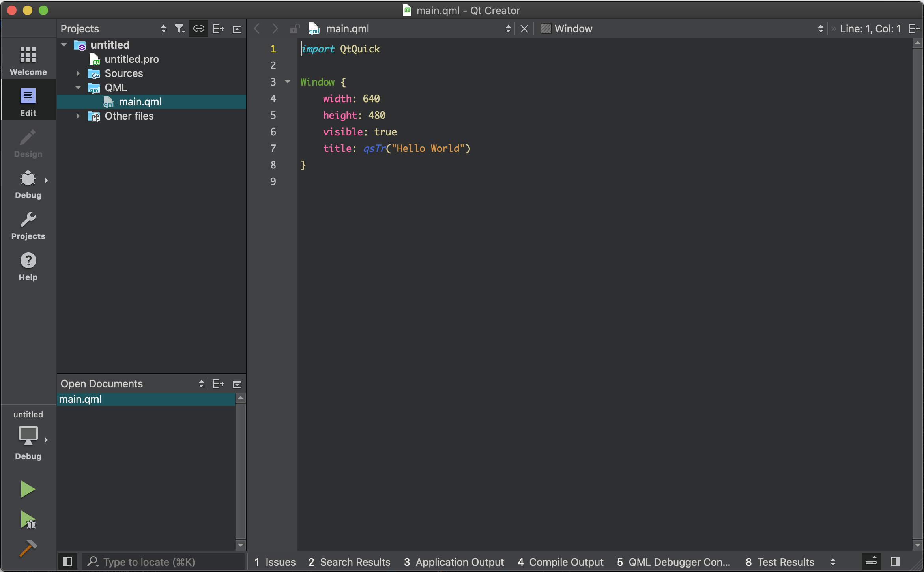Click the qsTr function in code

(x=374, y=148)
